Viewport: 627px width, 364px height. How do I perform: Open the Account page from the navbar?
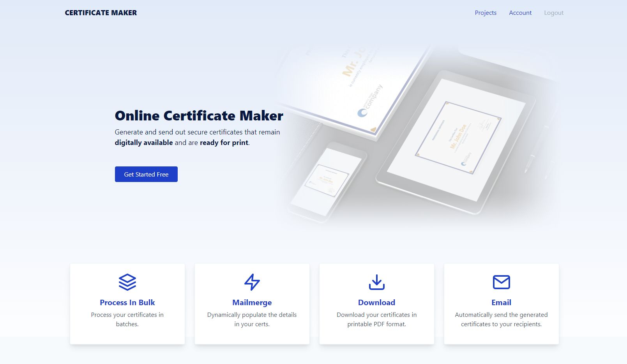tap(520, 12)
